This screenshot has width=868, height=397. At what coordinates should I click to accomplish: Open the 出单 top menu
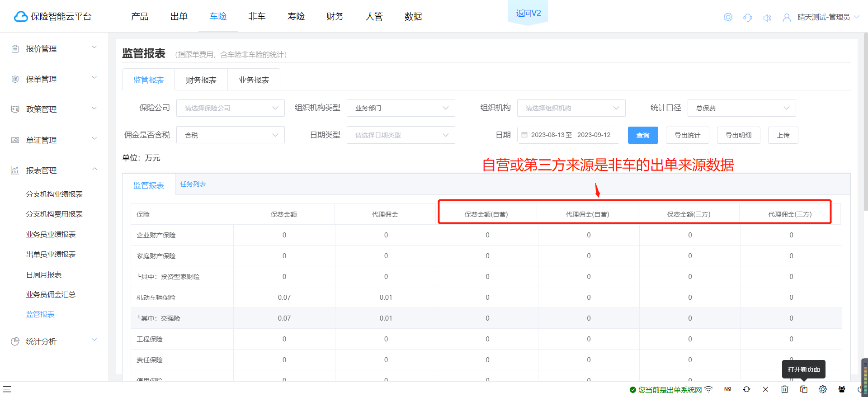tap(179, 17)
